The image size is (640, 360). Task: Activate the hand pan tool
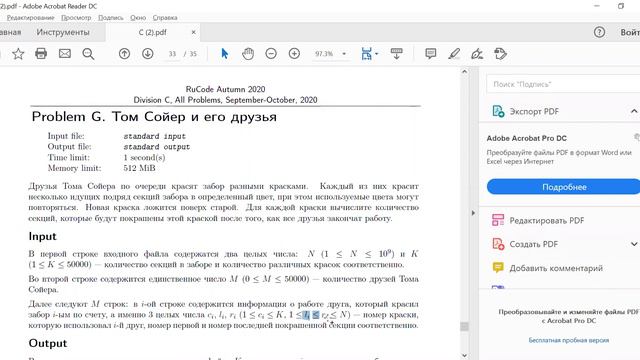[x=248, y=53]
